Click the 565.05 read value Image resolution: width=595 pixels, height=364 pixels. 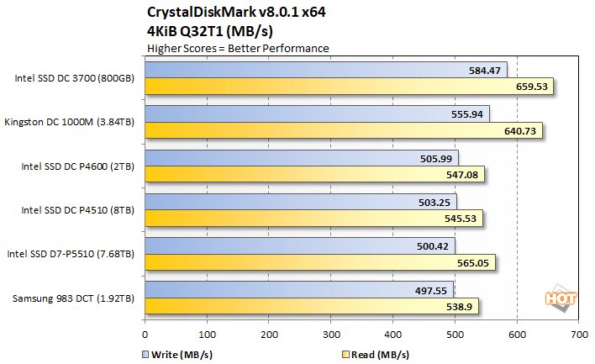coord(473,263)
